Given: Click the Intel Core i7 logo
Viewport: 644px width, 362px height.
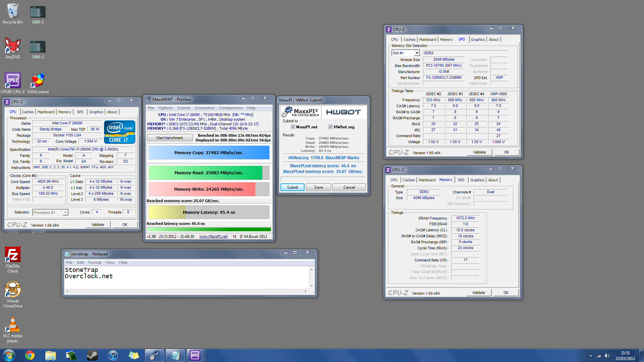Looking at the screenshot, I should tap(119, 132).
